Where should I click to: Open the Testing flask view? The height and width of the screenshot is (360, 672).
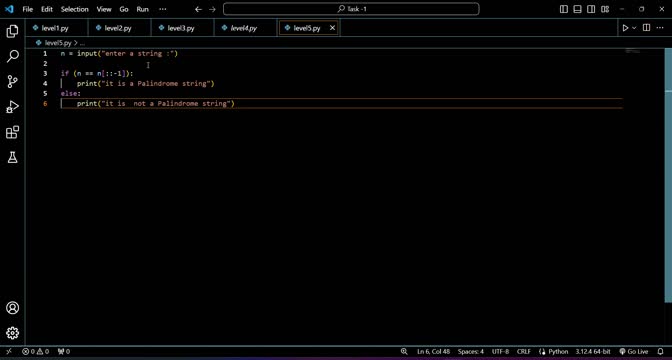pyautogui.click(x=12, y=157)
